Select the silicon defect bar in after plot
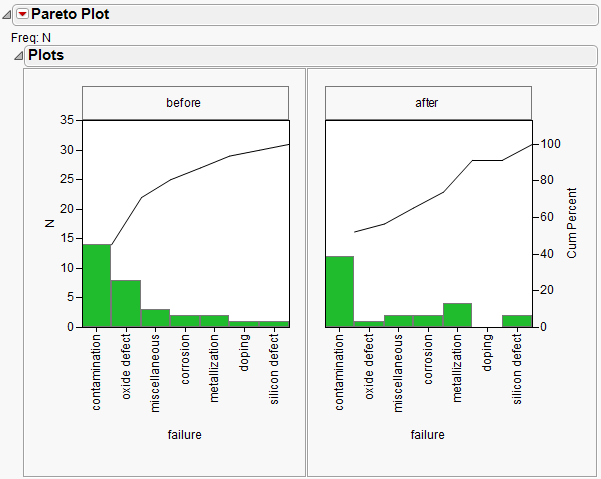This screenshot has width=601, height=479. point(517,321)
